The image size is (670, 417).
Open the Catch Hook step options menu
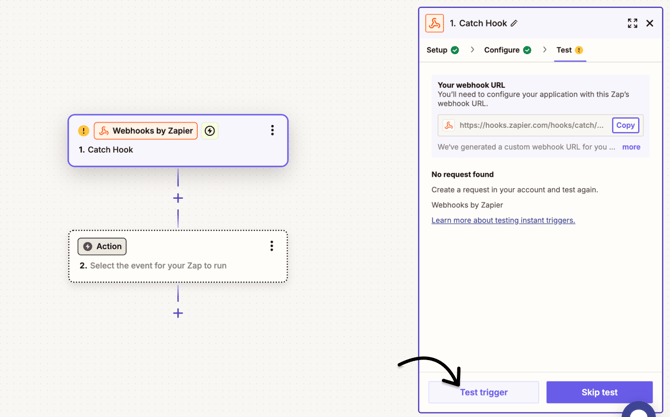click(272, 130)
